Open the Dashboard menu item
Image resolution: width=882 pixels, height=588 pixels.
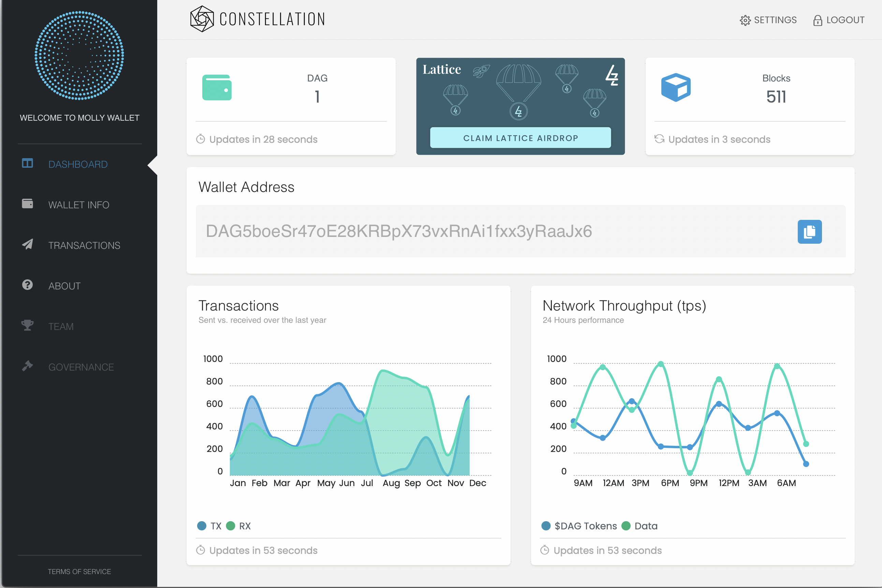pos(78,164)
